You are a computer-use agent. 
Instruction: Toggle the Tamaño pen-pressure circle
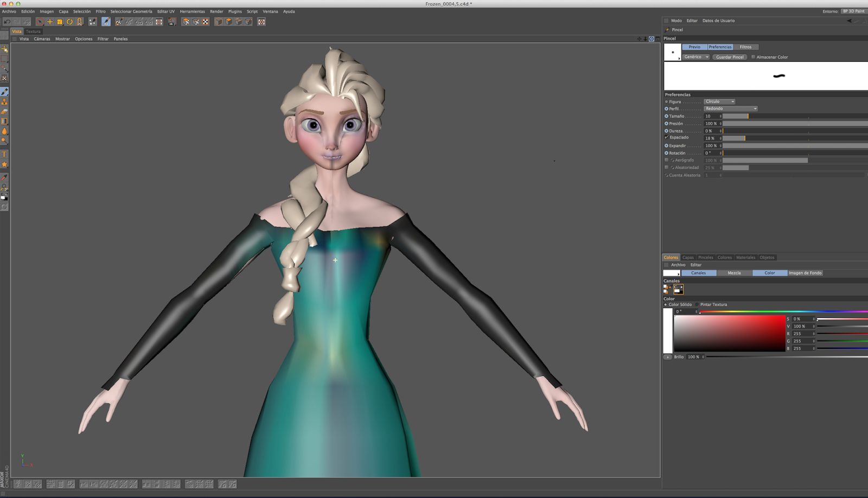667,116
